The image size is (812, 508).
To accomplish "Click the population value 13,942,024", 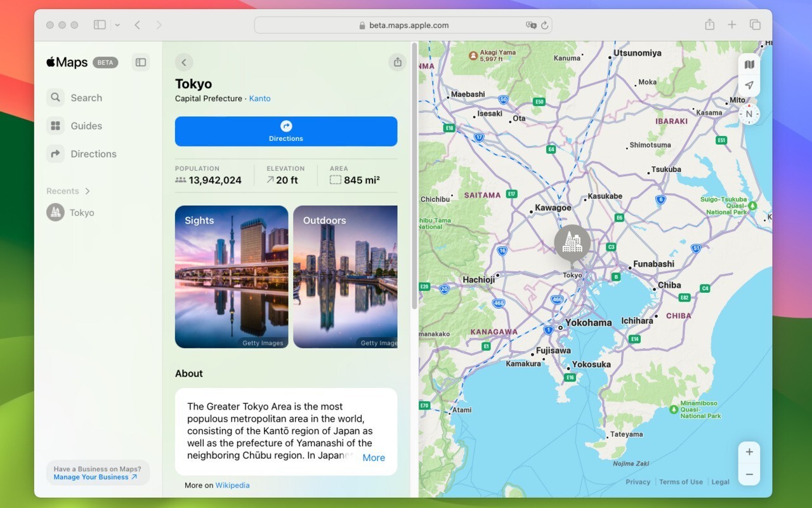I will (215, 180).
